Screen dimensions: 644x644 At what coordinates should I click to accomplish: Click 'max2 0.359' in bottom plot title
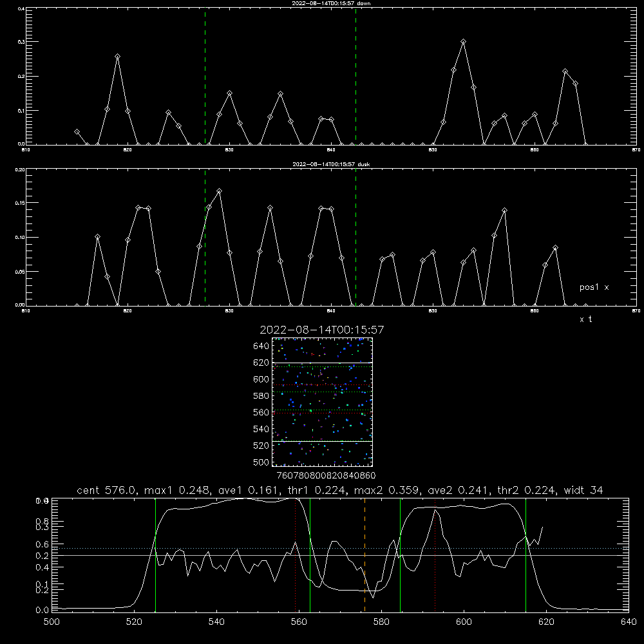coord(385,490)
